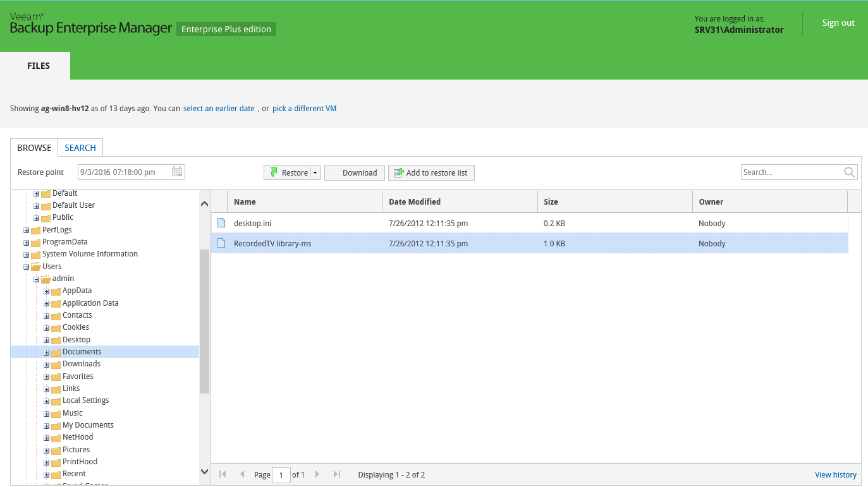Go to the previous page
The image size is (868, 487).
point(242,474)
